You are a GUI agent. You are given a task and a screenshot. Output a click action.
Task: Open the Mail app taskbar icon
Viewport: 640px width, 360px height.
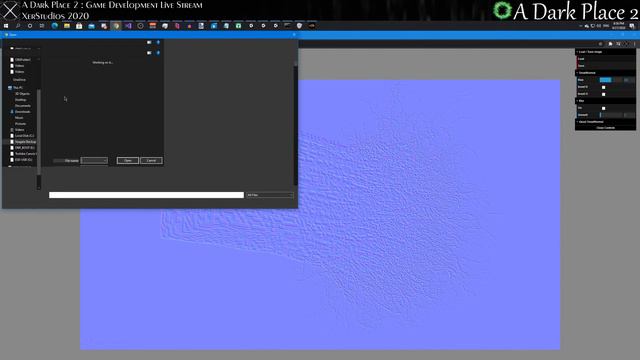tap(91, 26)
